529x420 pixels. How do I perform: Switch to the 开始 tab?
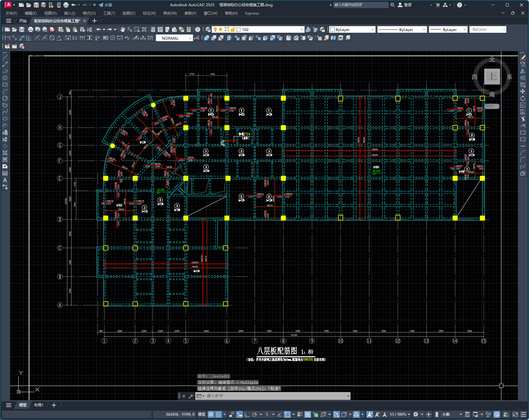pyautogui.click(x=23, y=21)
